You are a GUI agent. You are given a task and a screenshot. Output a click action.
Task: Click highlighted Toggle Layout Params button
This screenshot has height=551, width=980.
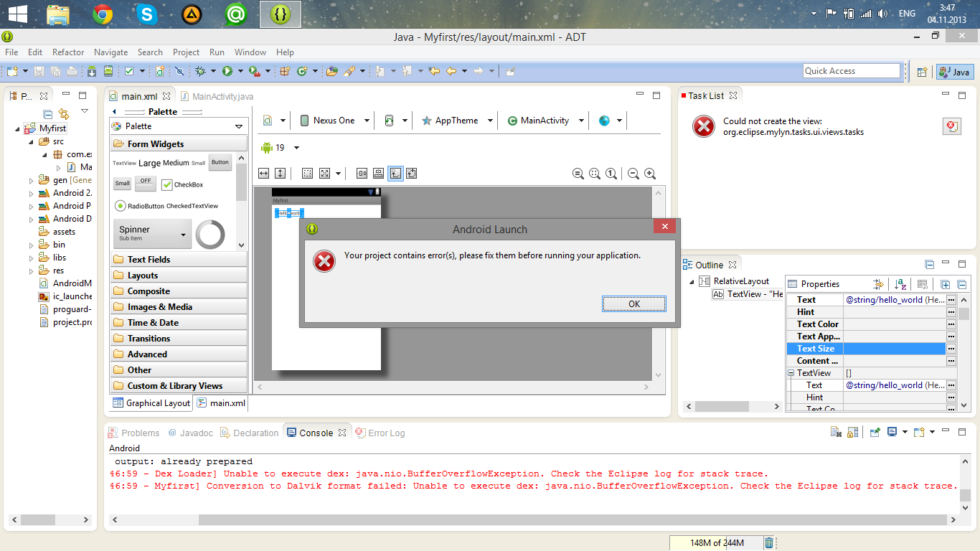395,173
